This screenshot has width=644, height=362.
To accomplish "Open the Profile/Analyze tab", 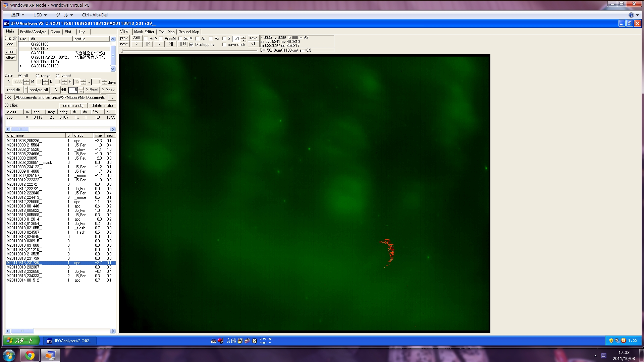I will (x=33, y=32).
